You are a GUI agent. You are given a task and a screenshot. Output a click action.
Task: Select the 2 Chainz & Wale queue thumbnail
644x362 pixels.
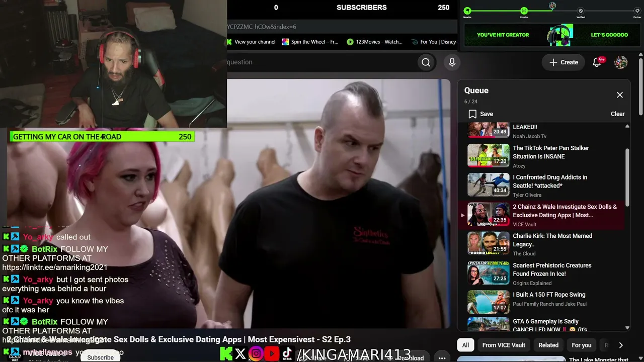click(x=489, y=215)
